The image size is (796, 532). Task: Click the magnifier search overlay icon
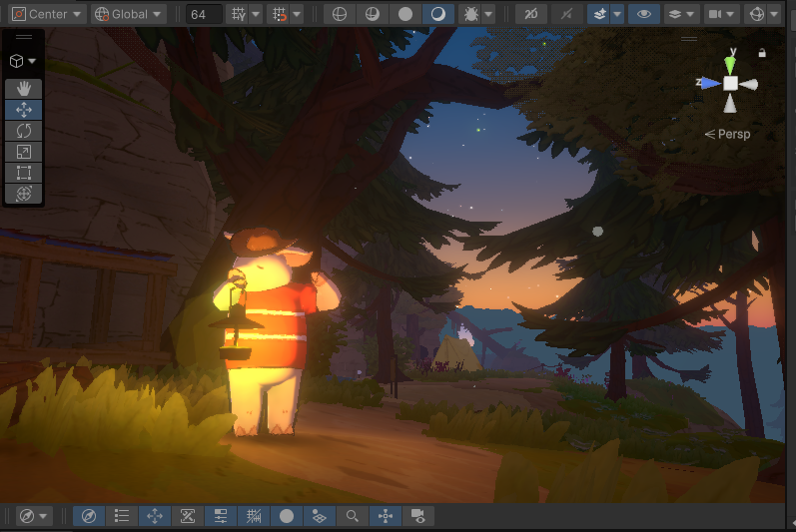pos(353,516)
